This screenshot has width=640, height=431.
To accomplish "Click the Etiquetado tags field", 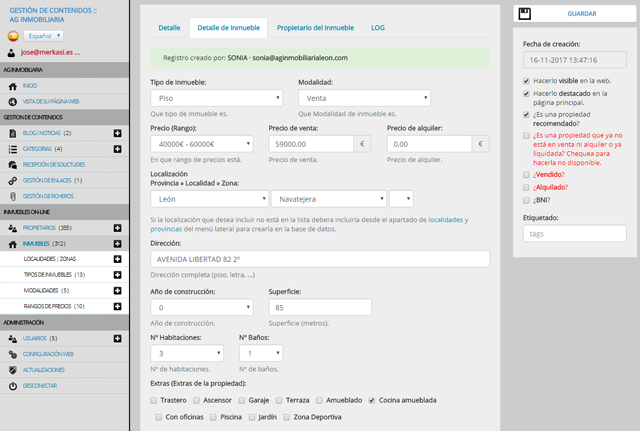I will coord(575,233).
